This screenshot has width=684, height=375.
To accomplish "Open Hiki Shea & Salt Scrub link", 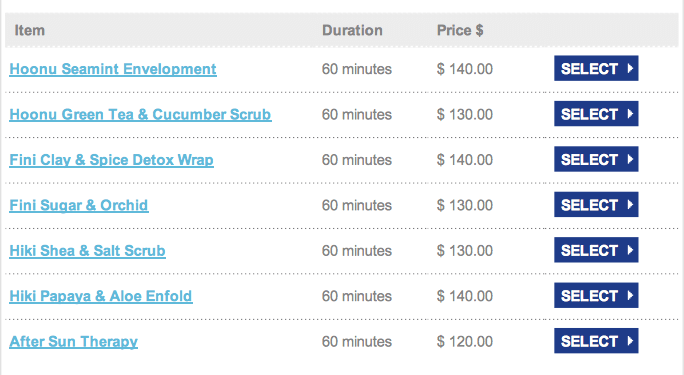I will [x=87, y=251].
